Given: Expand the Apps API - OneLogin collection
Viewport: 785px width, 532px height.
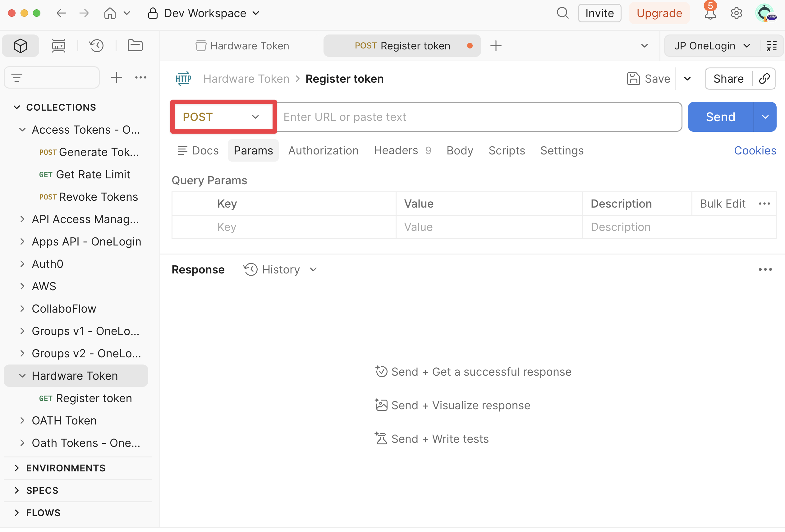Looking at the screenshot, I should (x=22, y=241).
